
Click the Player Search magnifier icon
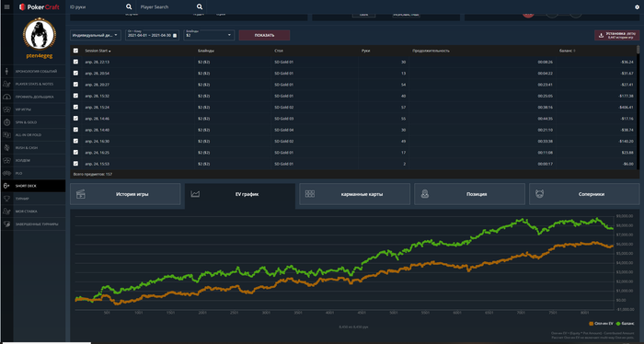pyautogui.click(x=200, y=6)
